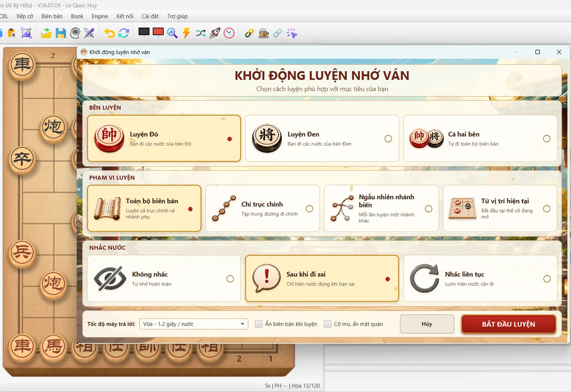Enable Ẩn biên bản khi luyện checkbox
571x392 pixels.
click(259, 324)
